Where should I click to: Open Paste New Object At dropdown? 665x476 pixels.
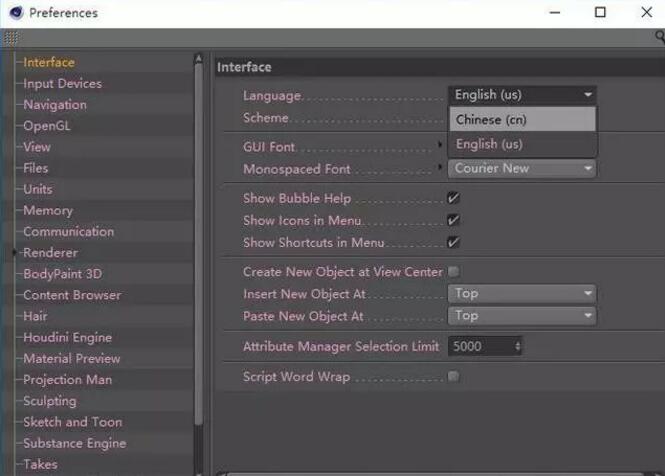coord(521,316)
